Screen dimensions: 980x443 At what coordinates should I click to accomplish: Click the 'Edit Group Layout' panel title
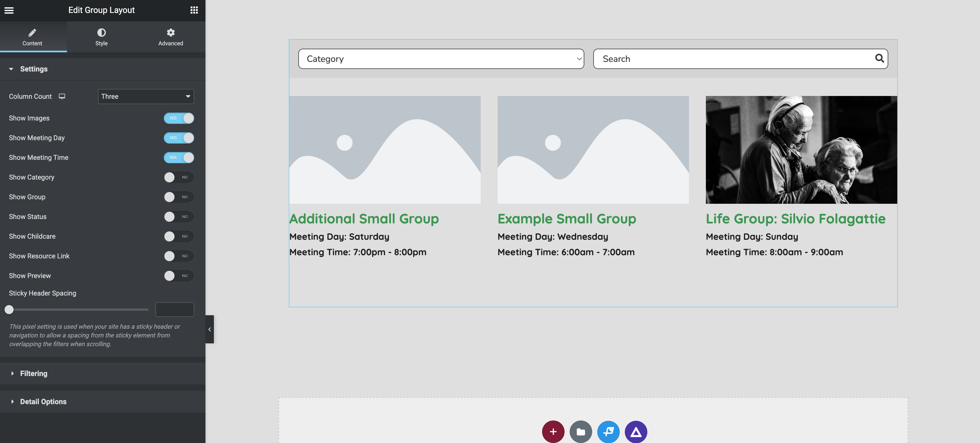[x=102, y=10]
